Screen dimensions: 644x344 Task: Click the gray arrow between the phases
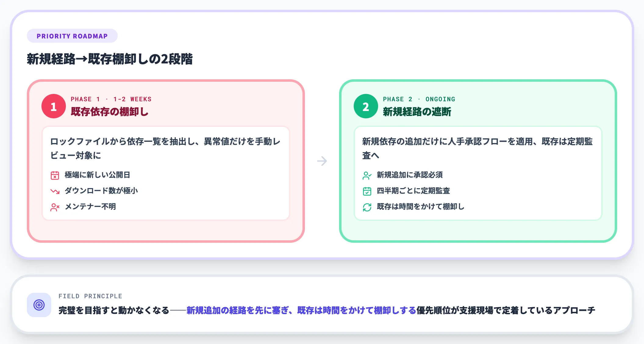322,161
